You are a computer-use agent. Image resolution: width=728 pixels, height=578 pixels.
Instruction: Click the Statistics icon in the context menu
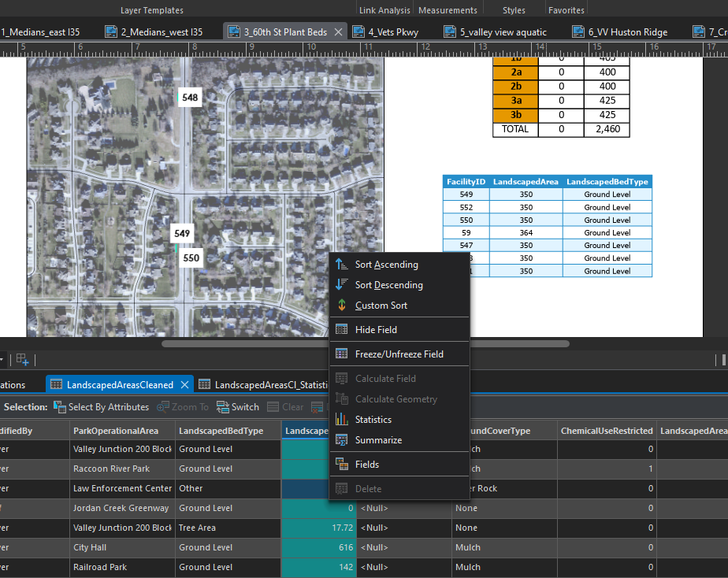click(x=342, y=419)
